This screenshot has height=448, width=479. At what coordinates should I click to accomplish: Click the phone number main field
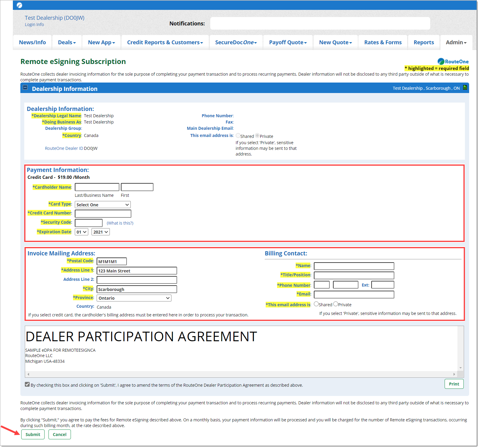coord(346,285)
